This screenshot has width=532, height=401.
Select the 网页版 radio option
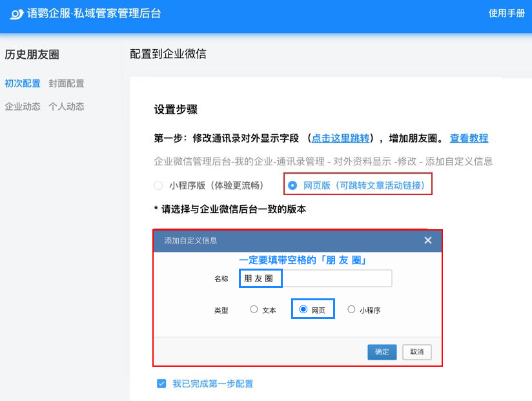pos(293,186)
